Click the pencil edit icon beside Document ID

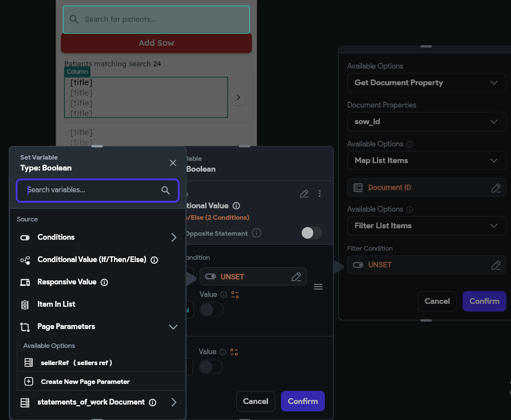[x=496, y=188]
